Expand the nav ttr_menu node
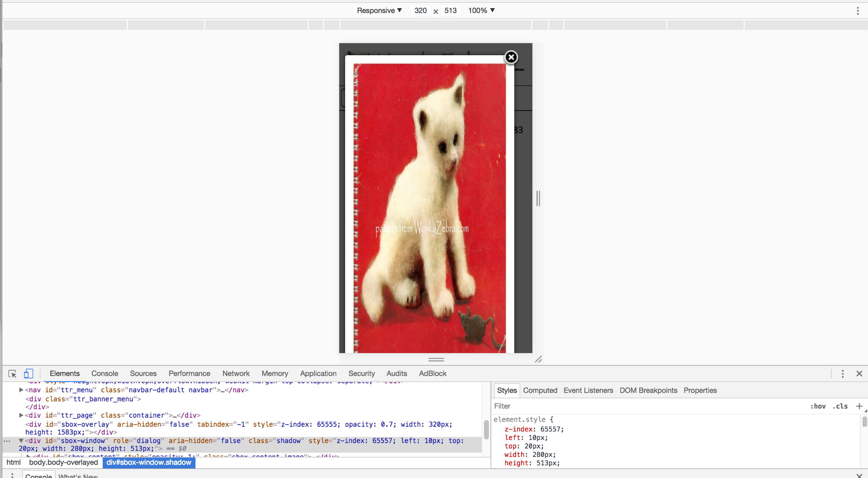 tap(21, 390)
